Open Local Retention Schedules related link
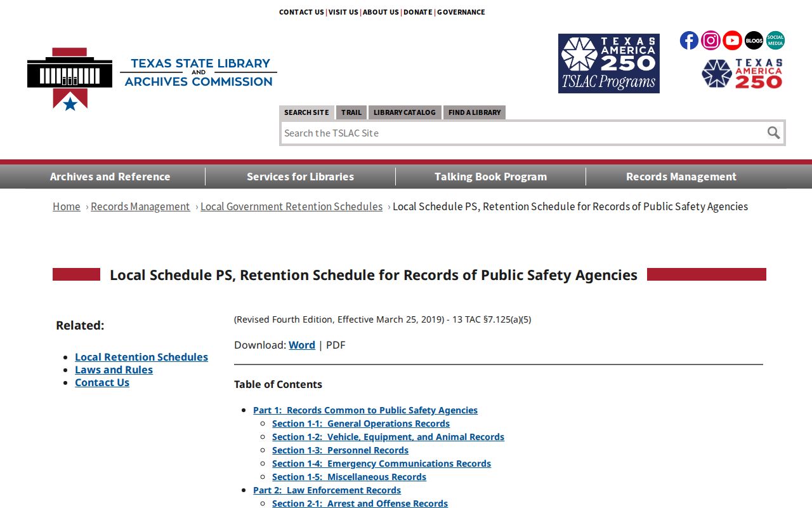The image size is (812, 508). point(141,357)
